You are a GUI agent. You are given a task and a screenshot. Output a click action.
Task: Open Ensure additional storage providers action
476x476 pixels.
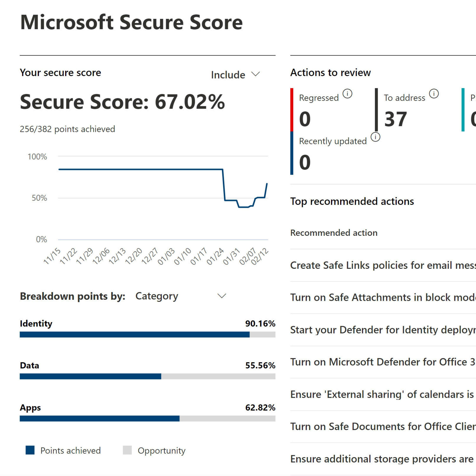382,459
